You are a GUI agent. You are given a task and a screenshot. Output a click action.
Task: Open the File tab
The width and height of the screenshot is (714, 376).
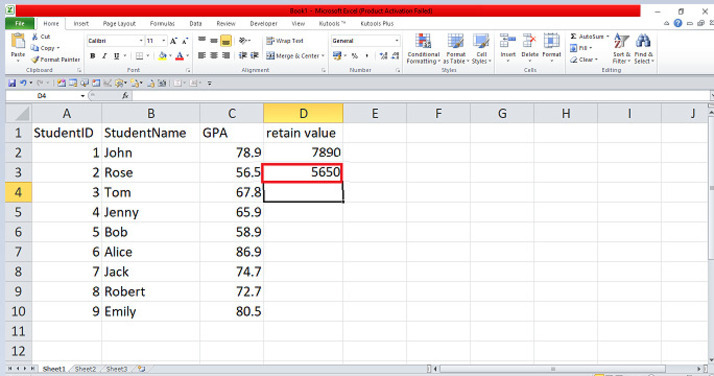(20, 23)
